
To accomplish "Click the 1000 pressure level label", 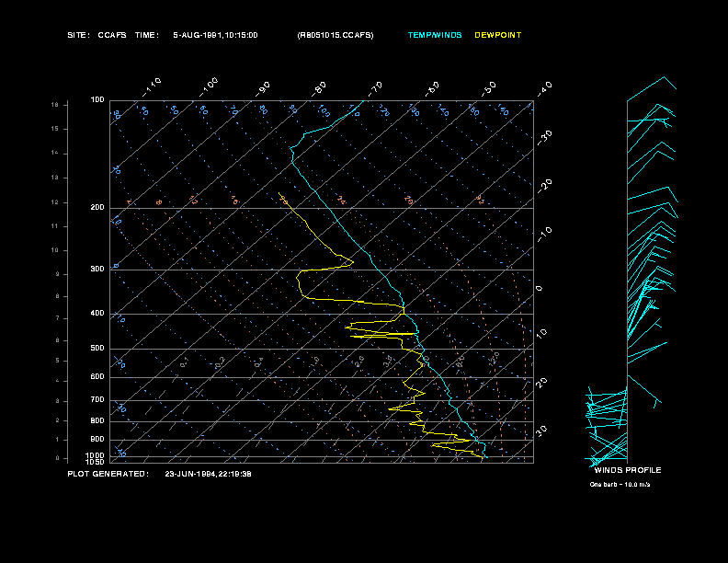I will tap(96, 455).
